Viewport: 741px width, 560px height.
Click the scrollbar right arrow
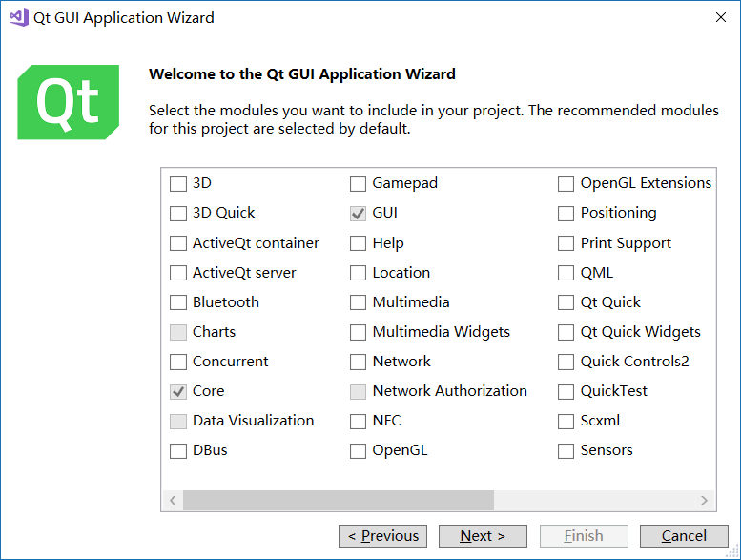[x=704, y=501]
